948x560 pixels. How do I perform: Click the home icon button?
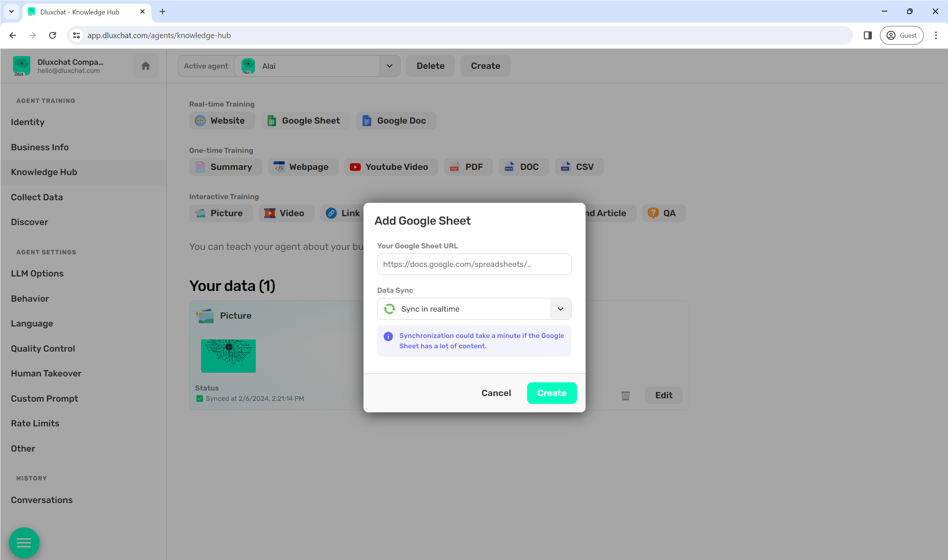[x=145, y=66]
